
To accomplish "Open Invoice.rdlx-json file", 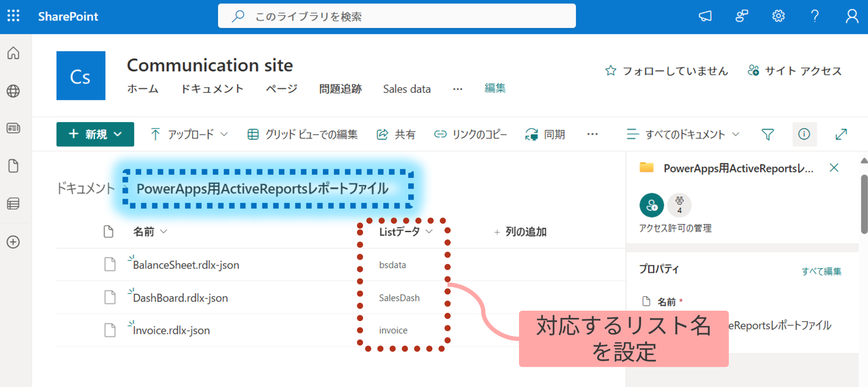I will pos(171,330).
